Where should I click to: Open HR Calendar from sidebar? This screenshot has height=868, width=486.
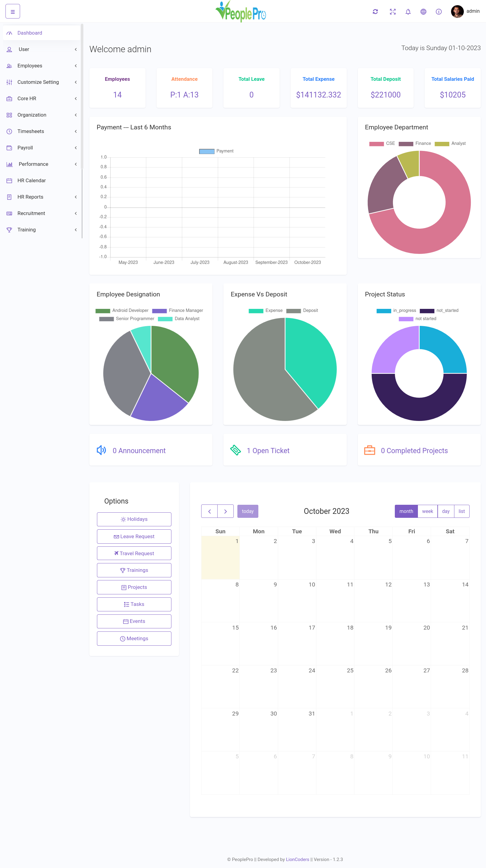coord(31,181)
